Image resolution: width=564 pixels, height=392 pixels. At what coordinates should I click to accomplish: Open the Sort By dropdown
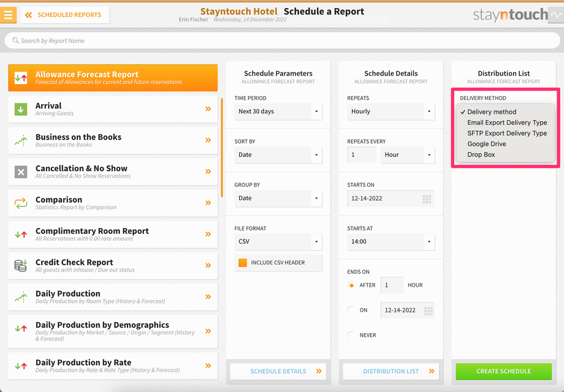(278, 155)
